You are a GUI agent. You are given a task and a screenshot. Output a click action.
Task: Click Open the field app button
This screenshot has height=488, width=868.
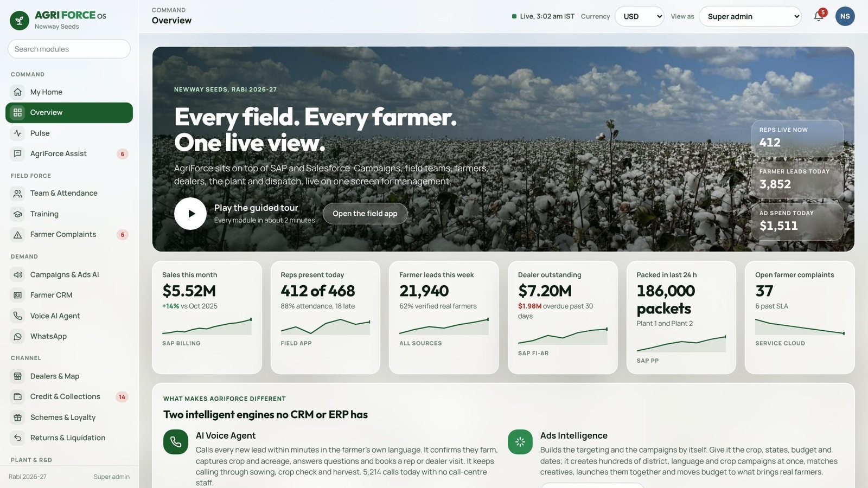click(x=365, y=214)
